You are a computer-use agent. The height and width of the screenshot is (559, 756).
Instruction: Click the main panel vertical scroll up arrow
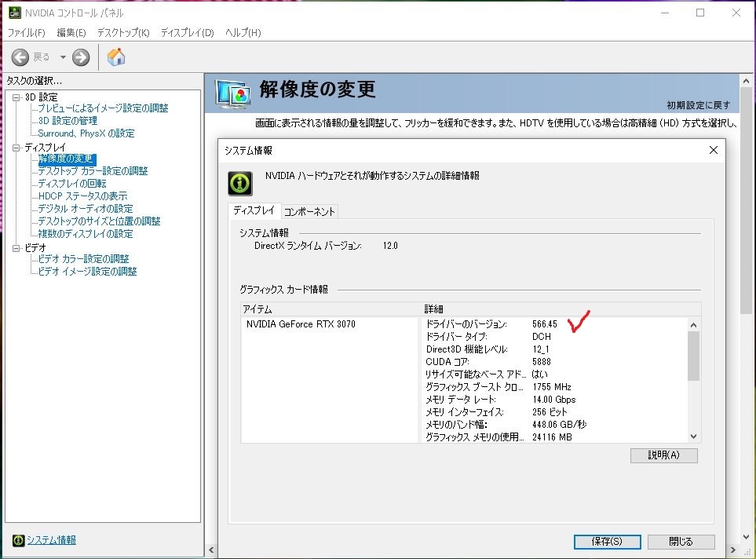[746, 81]
